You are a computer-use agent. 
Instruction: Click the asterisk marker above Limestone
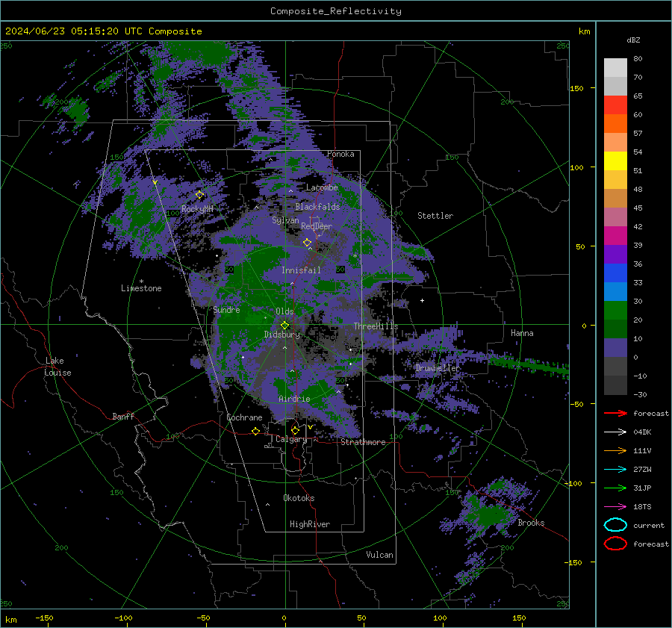141,282
